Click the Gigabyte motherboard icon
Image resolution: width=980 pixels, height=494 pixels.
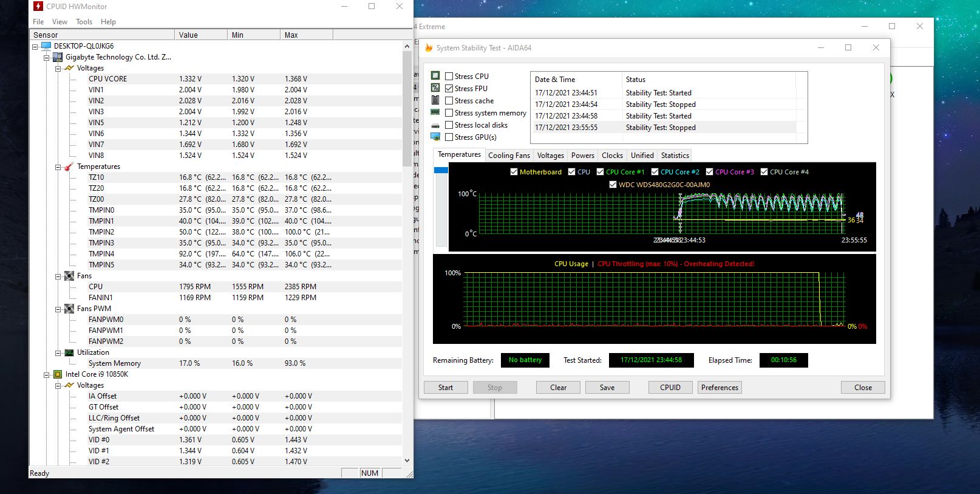(x=58, y=57)
